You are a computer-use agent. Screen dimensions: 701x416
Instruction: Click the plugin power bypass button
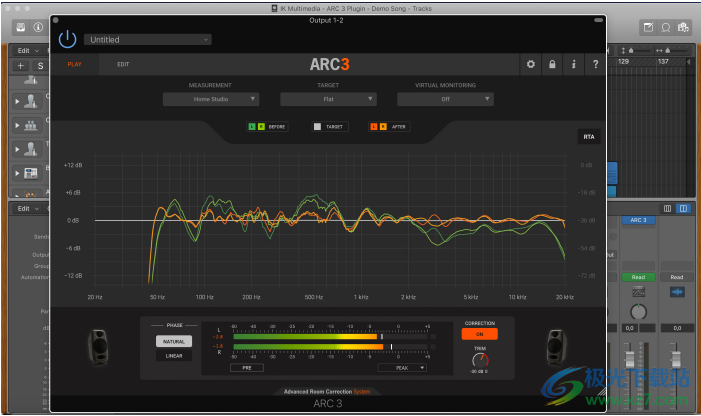(67, 38)
